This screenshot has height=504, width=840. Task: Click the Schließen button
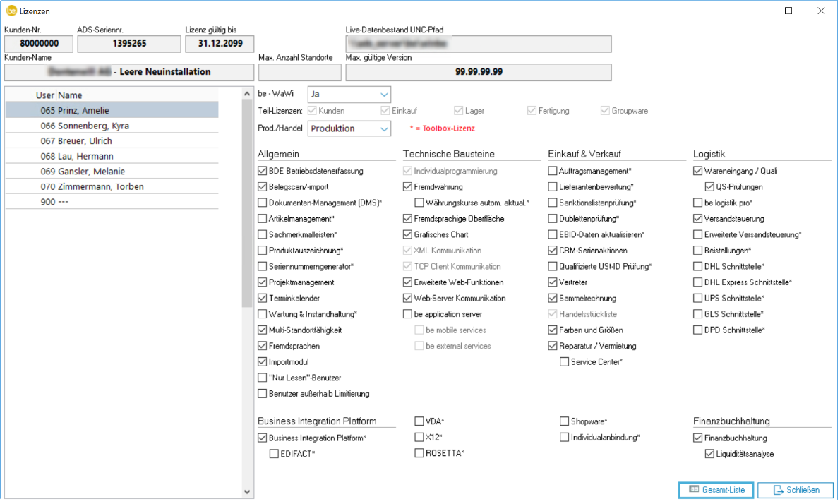pos(796,490)
